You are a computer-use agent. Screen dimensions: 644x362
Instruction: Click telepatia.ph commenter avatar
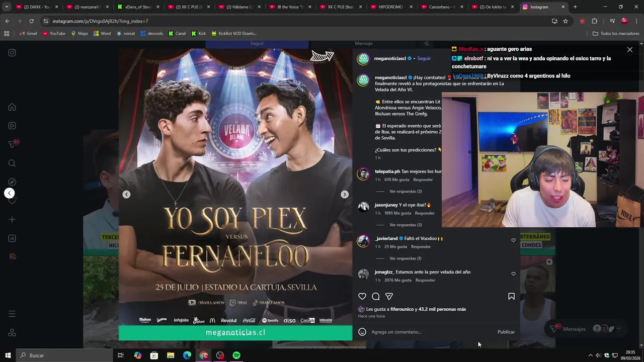tap(363, 174)
